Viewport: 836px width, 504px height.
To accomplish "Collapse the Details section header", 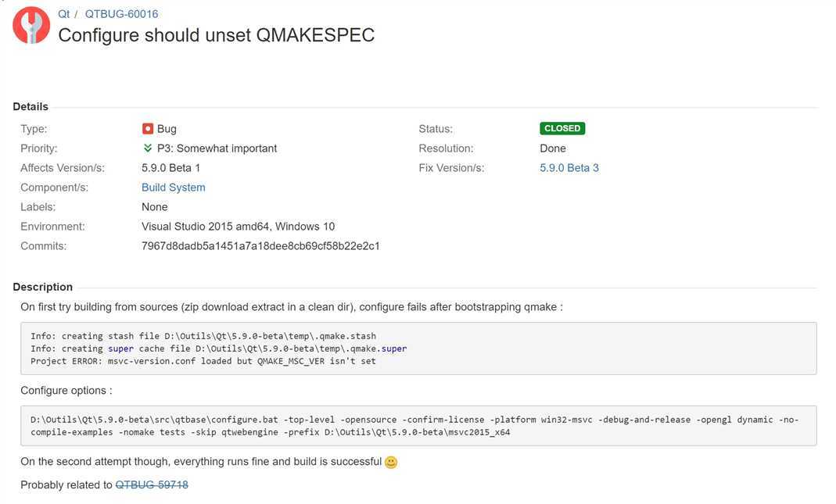I will [x=30, y=107].
